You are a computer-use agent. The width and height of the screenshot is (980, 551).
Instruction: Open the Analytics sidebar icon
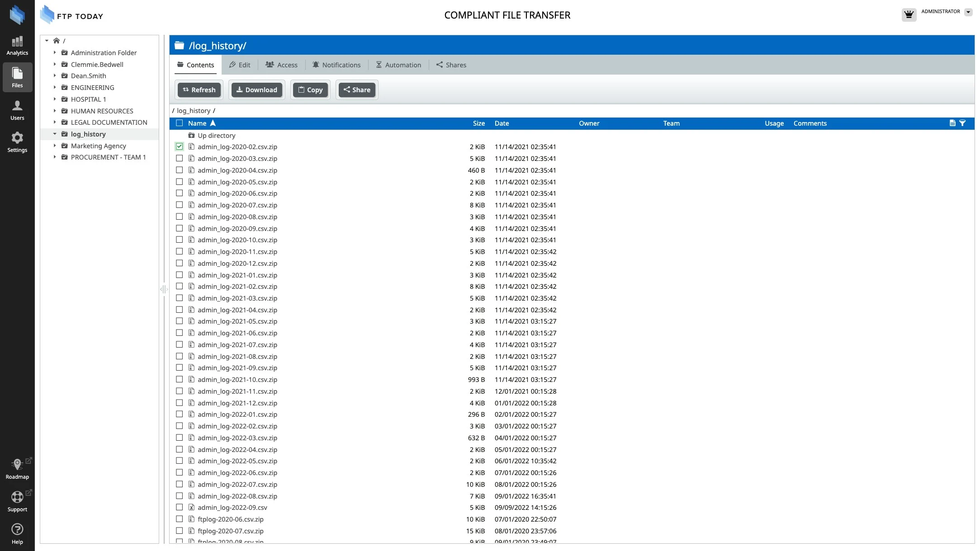(17, 46)
